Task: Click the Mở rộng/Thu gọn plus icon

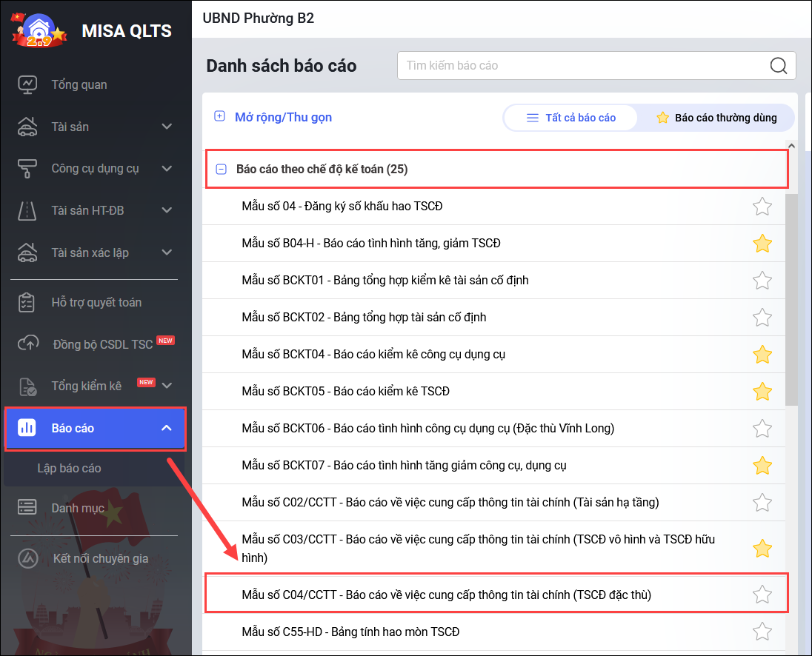Action: pyautogui.click(x=219, y=116)
